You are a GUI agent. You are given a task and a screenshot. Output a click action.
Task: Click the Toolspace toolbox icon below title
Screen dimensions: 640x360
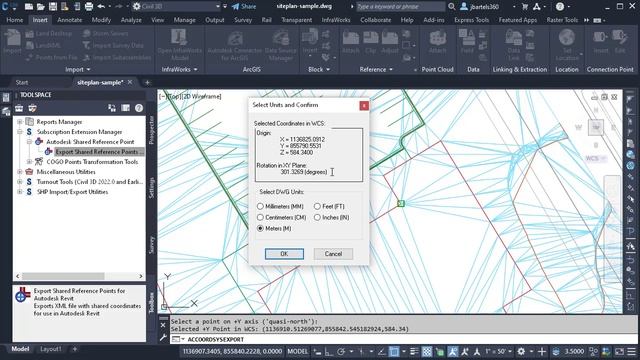[x=19, y=108]
